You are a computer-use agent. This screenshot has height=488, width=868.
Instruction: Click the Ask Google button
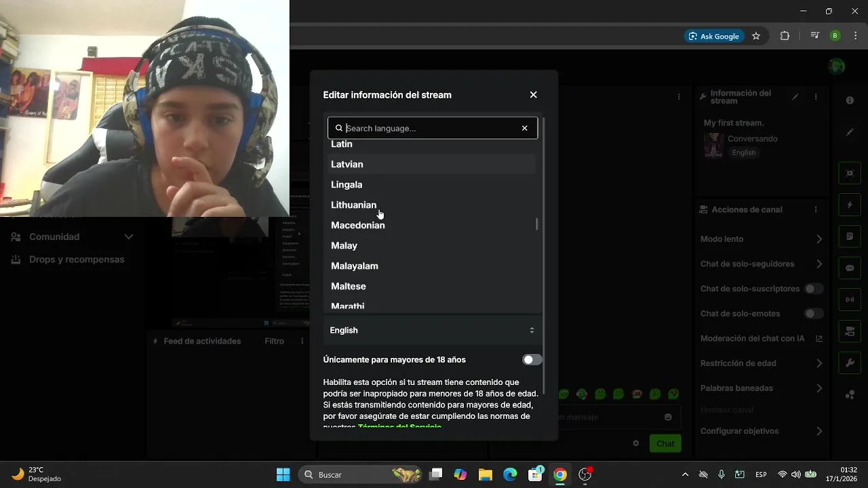click(x=713, y=36)
